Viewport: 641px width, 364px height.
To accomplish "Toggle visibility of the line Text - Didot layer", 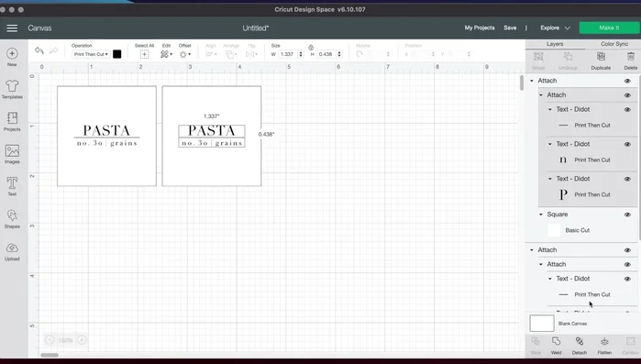I will (627, 109).
